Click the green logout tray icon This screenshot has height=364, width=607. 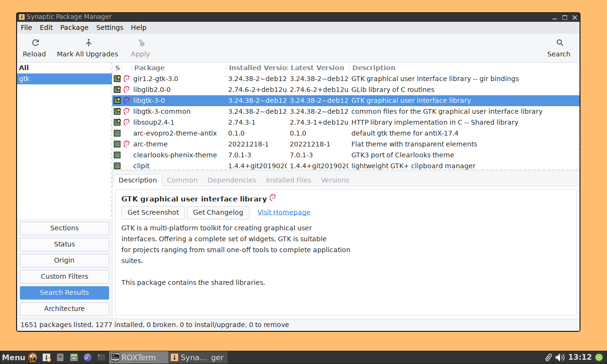tap(599, 357)
